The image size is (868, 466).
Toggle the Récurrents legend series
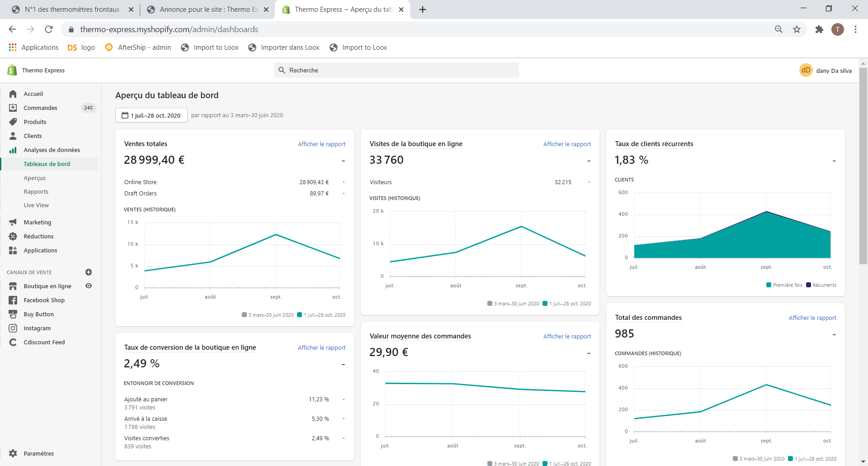[821, 285]
